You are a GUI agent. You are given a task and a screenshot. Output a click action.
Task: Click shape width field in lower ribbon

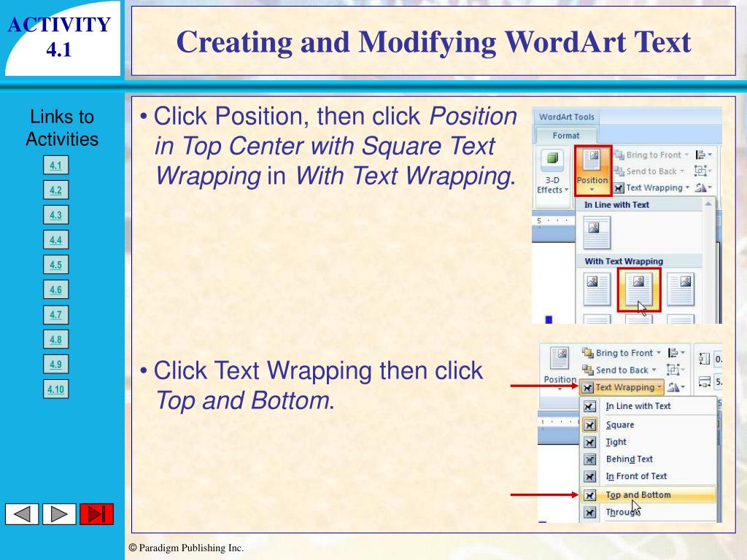click(x=718, y=382)
